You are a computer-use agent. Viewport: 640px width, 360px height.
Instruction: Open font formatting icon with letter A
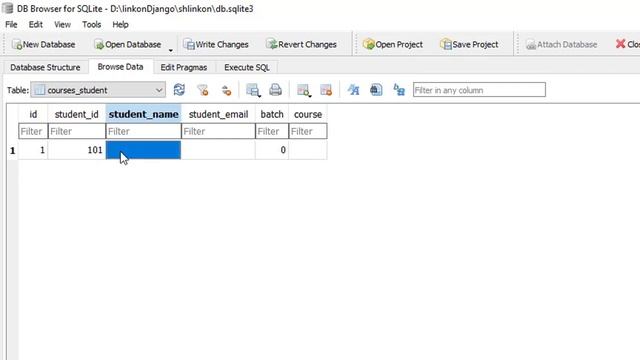[353, 90]
